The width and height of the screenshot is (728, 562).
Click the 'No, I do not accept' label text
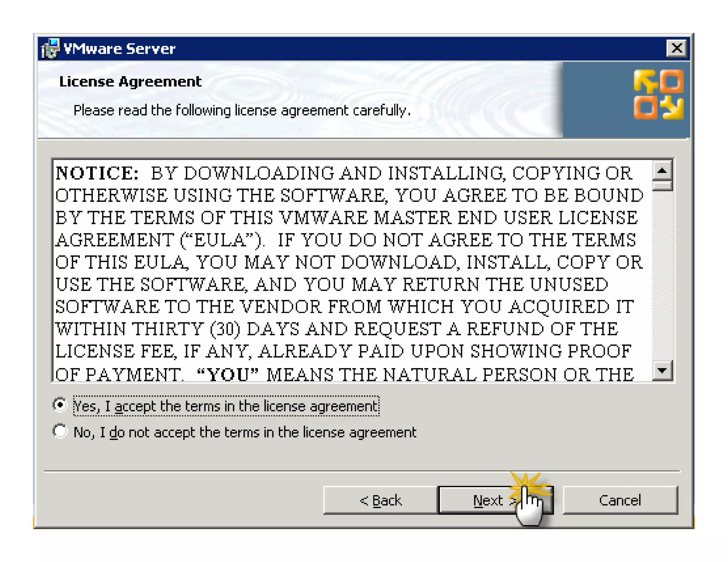245,432
